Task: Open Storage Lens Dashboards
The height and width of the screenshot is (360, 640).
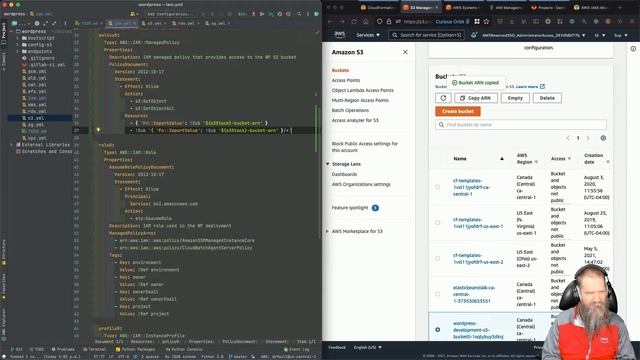Action: (x=344, y=174)
